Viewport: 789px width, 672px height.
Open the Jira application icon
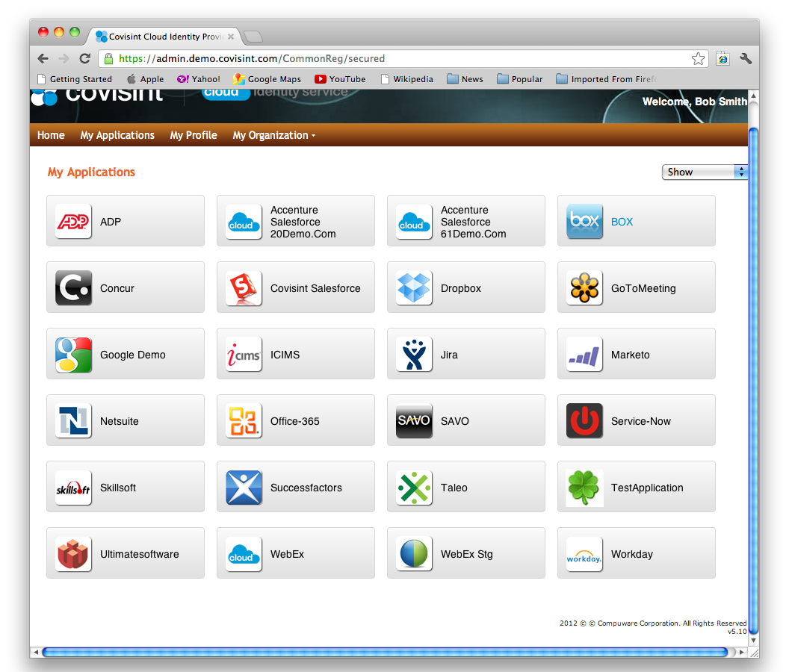point(414,355)
